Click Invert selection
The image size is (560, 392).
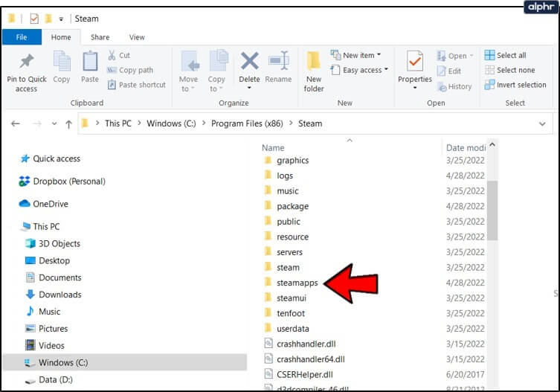click(x=515, y=85)
